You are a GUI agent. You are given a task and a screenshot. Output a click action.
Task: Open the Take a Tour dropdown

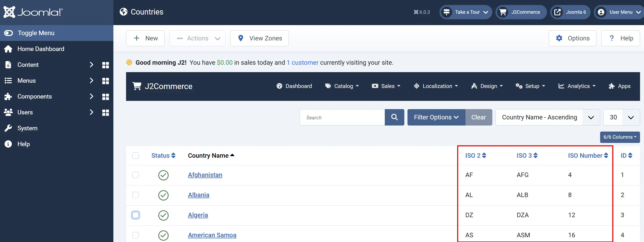[466, 12]
